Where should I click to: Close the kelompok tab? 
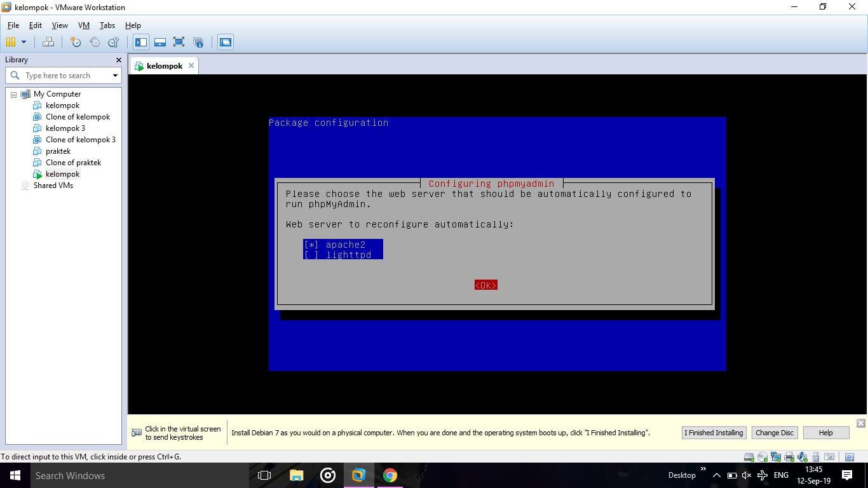[191, 65]
